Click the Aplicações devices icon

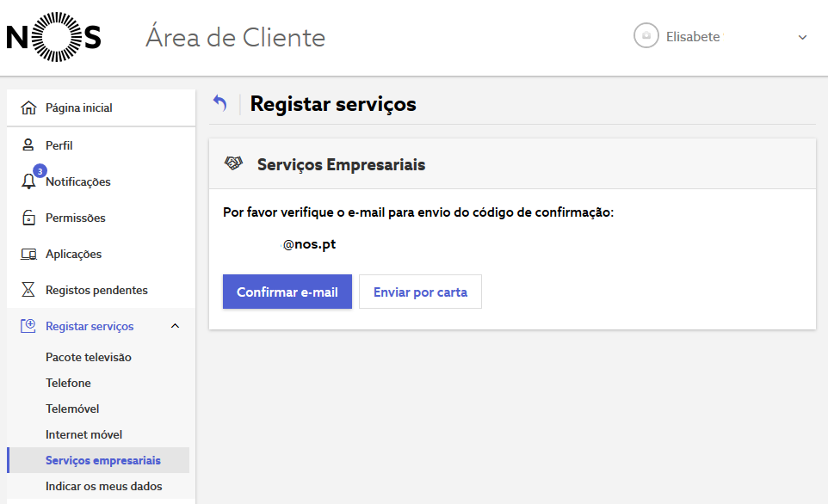click(x=28, y=254)
